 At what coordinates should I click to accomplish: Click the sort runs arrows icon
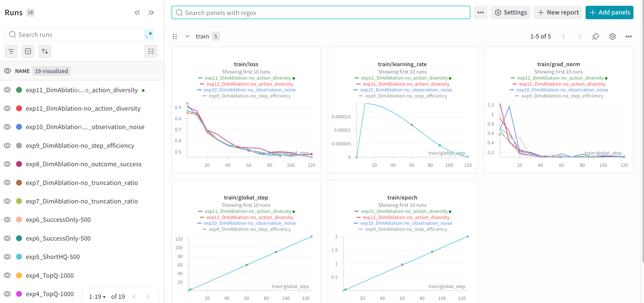[x=45, y=51]
